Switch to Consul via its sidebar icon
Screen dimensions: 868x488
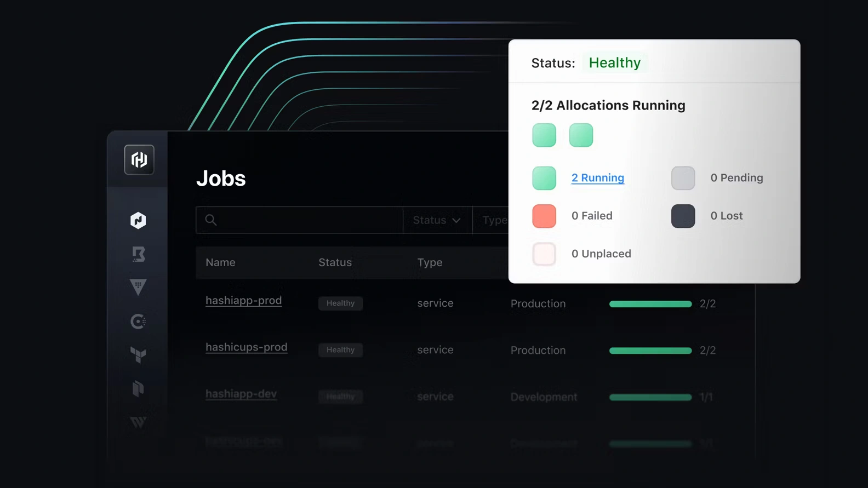(138, 321)
